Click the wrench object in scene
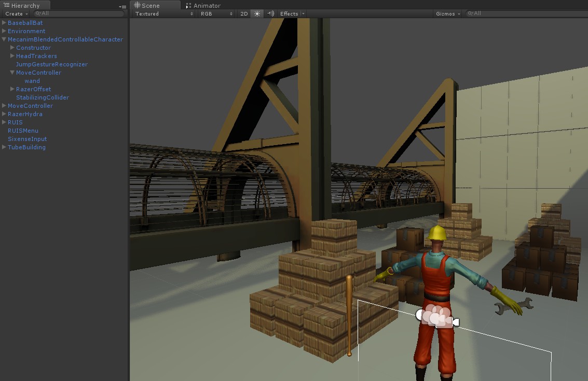Image resolution: width=588 pixels, height=381 pixels. coord(514,306)
